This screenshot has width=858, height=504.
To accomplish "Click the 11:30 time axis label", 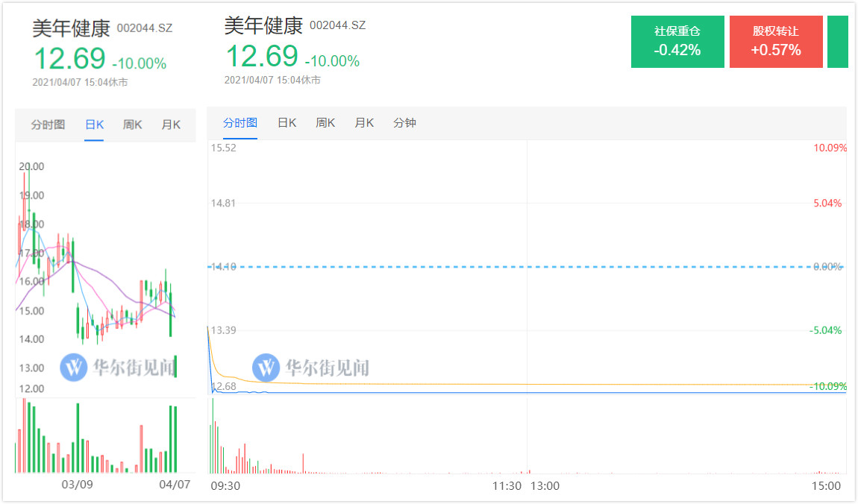I will [x=507, y=485].
